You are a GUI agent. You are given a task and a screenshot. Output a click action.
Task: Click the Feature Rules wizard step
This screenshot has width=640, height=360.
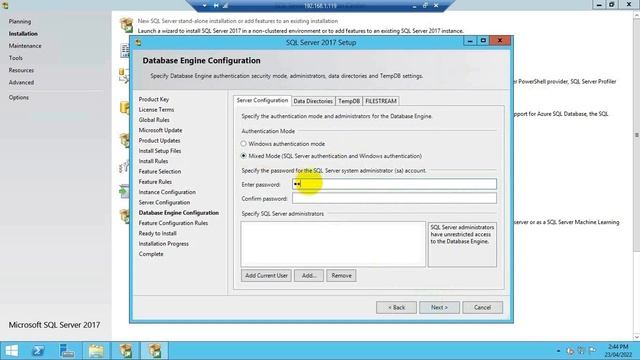(155, 182)
